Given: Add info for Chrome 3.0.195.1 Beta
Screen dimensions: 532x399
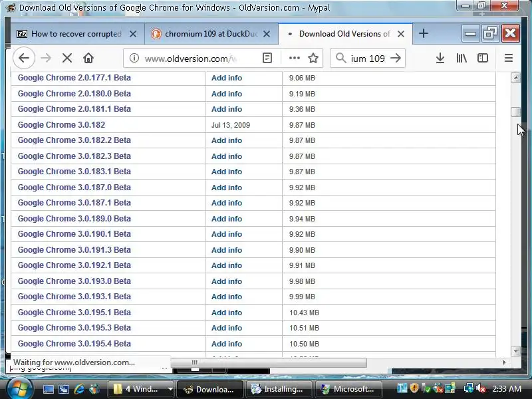Looking at the screenshot, I should pyautogui.click(x=227, y=312).
